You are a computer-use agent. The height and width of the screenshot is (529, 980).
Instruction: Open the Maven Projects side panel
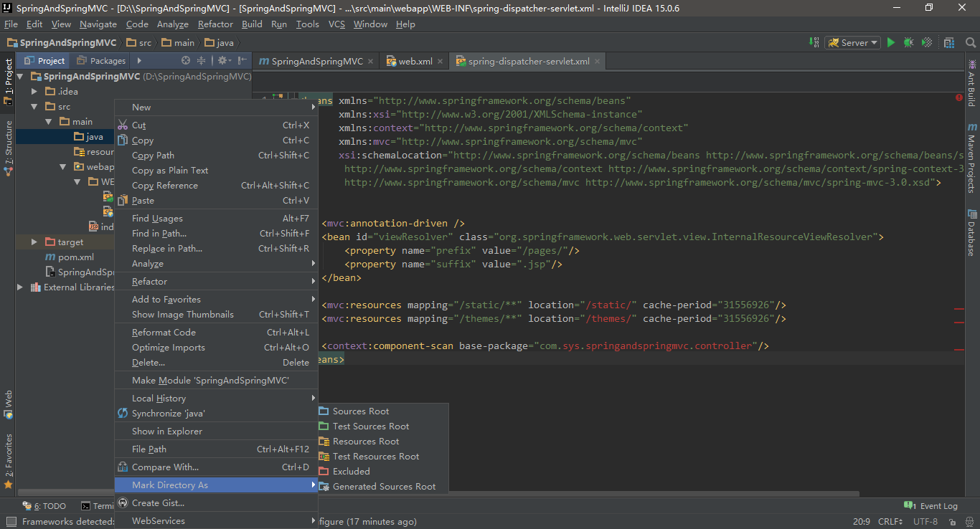[x=971, y=158]
